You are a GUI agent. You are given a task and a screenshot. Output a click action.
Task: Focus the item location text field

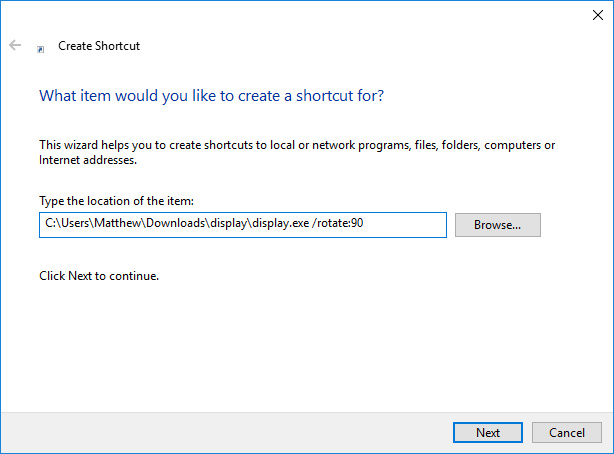tap(242, 225)
